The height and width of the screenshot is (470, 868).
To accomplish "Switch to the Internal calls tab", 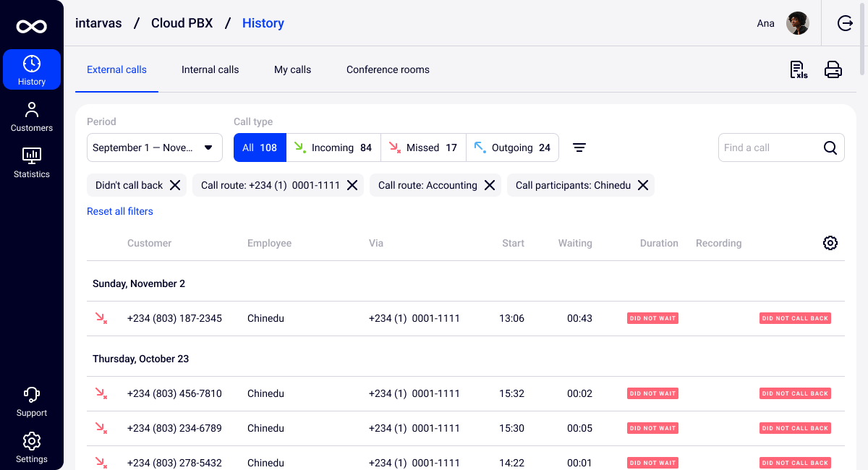I will click(210, 69).
